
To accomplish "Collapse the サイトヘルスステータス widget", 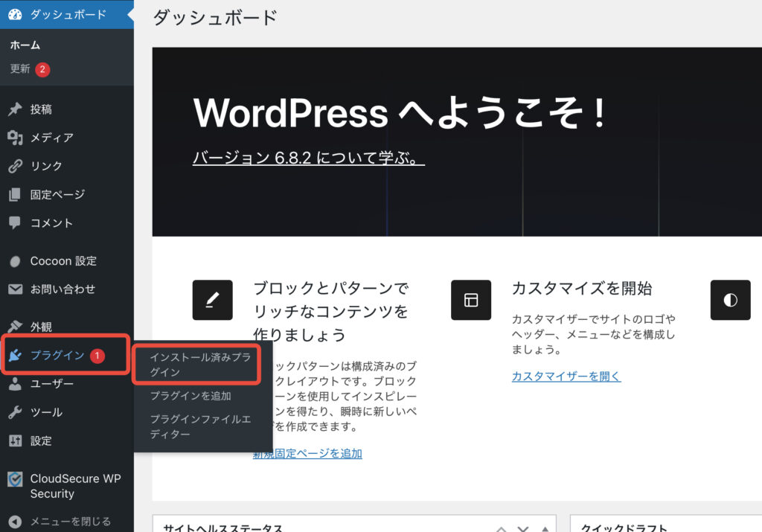I will point(545,528).
